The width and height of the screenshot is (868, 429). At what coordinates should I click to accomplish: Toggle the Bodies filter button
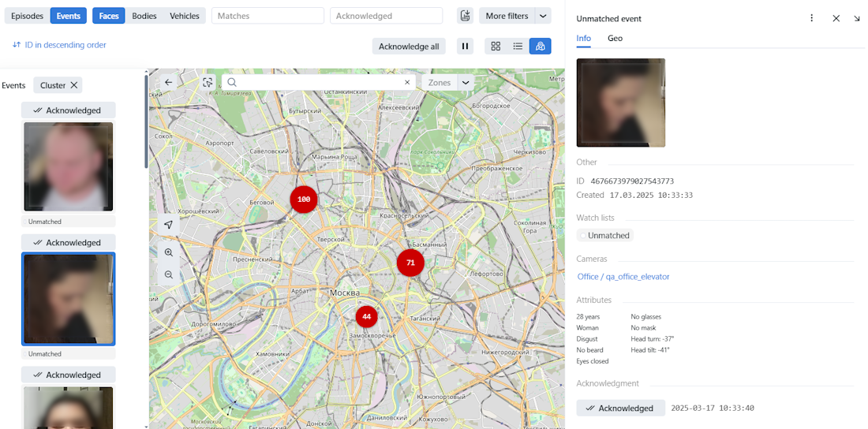144,16
